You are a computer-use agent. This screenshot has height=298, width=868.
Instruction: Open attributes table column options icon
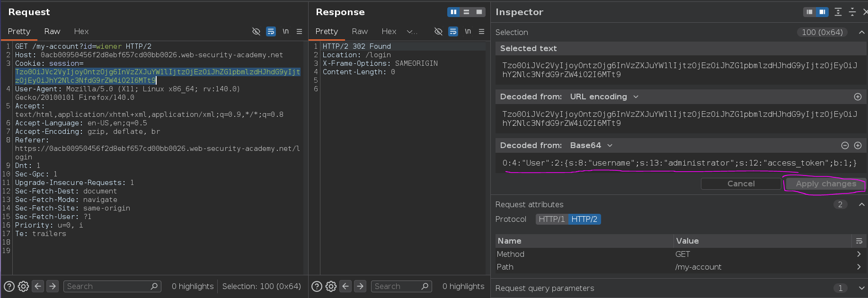[x=859, y=241]
